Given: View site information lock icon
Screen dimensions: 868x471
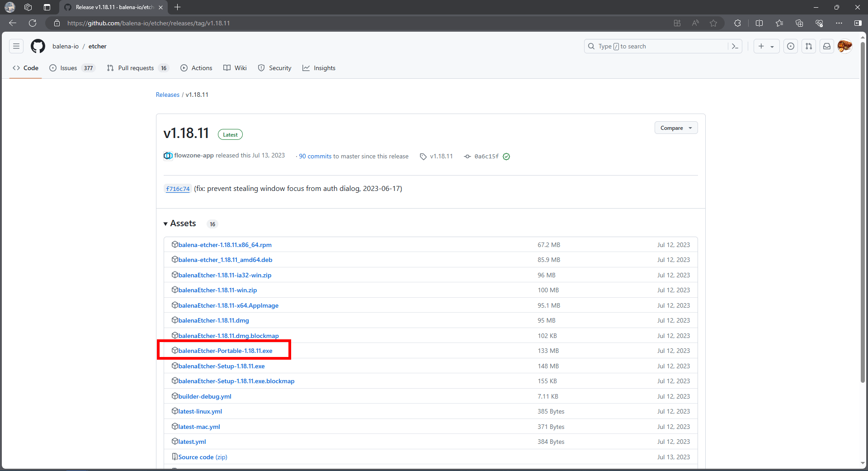Looking at the screenshot, I should coord(57,23).
